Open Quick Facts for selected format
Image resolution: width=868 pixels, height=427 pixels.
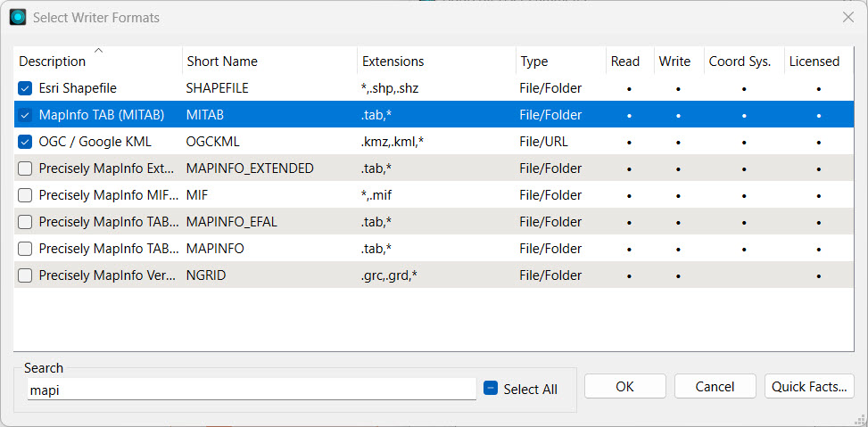point(810,386)
